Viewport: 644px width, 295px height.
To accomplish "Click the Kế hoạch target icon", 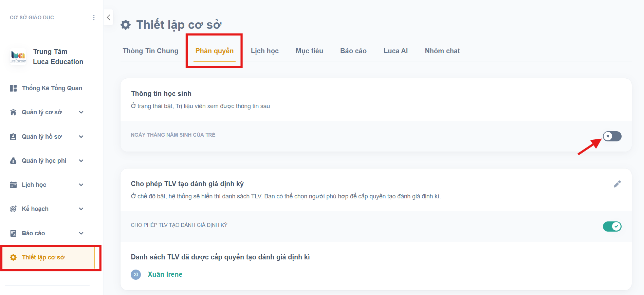I will click(13, 209).
